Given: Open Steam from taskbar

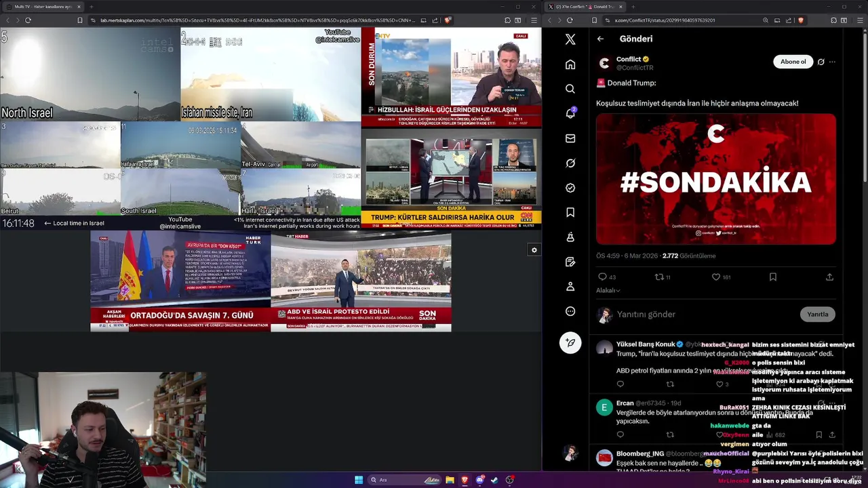Looking at the screenshot, I should click(494, 480).
